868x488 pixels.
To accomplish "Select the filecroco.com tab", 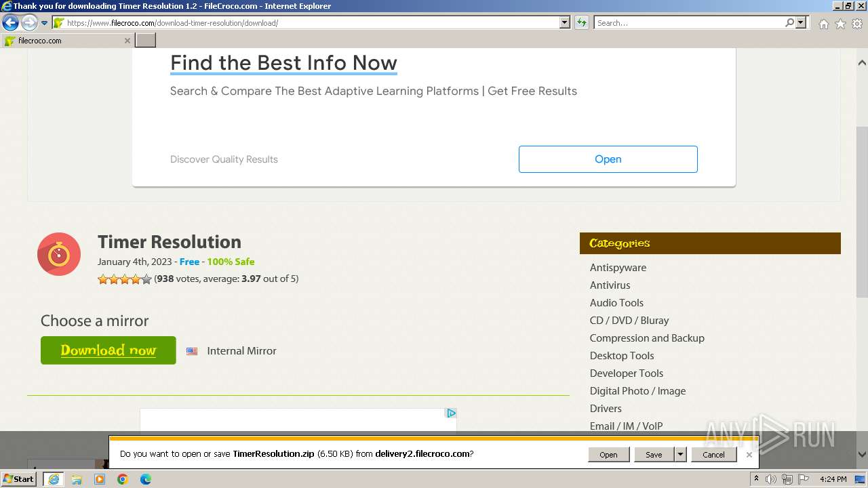I will 66,41.
